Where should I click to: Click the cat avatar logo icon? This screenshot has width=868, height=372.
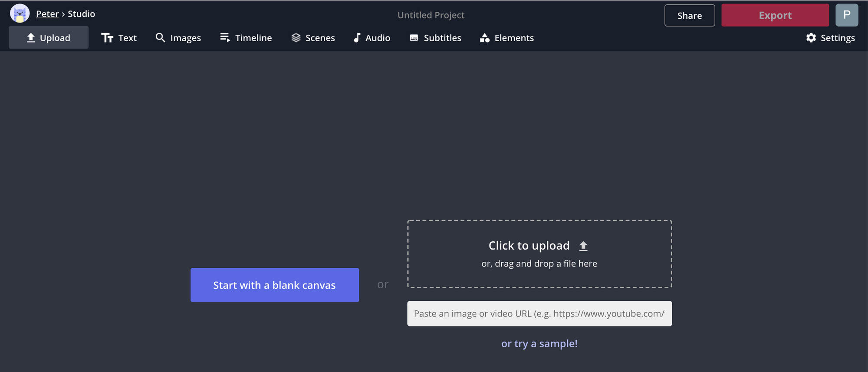coord(20,13)
